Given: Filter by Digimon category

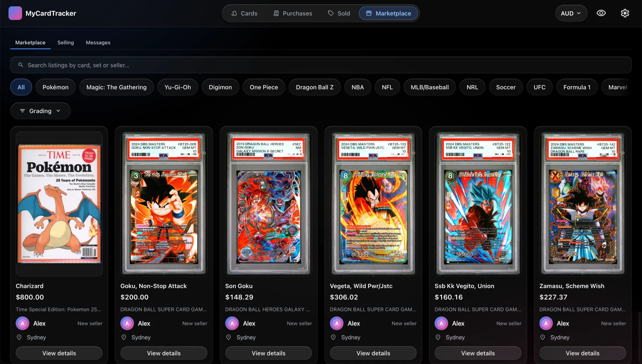Looking at the screenshot, I should click(220, 87).
